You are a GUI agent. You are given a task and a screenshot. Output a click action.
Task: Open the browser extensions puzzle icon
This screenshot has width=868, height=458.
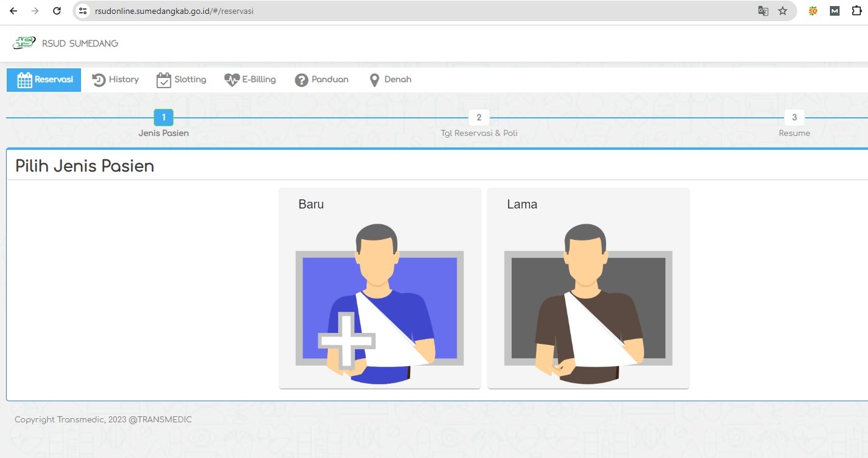(x=857, y=11)
